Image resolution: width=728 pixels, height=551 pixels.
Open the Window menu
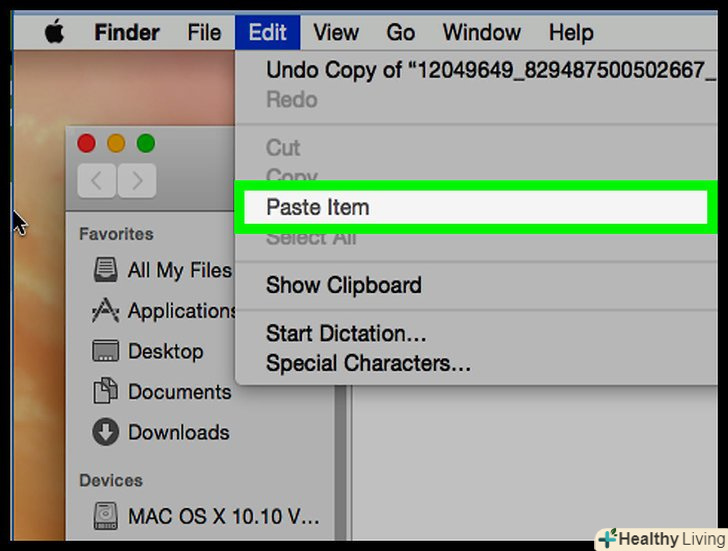pyautogui.click(x=481, y=32)
